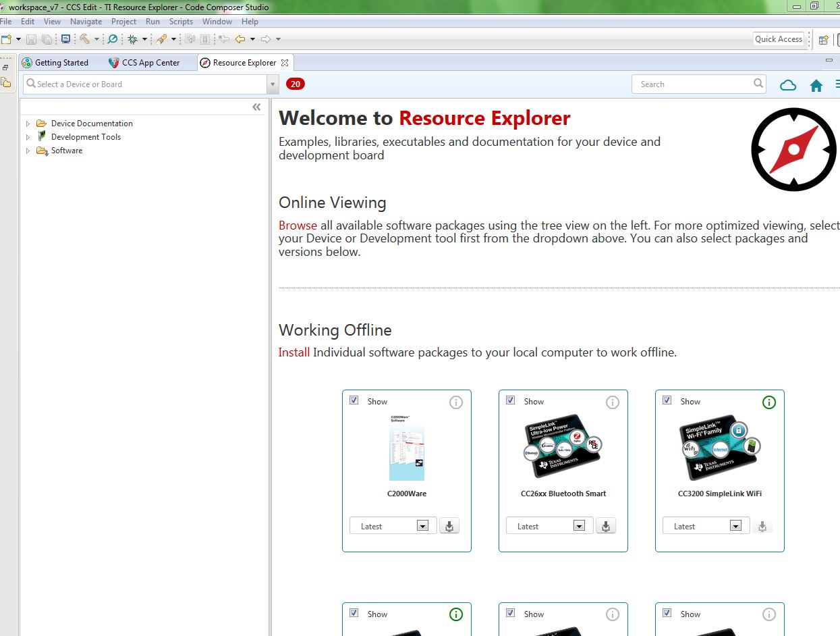
Task: Expand the Development Tools tree node
Action: tap(28, 137)
